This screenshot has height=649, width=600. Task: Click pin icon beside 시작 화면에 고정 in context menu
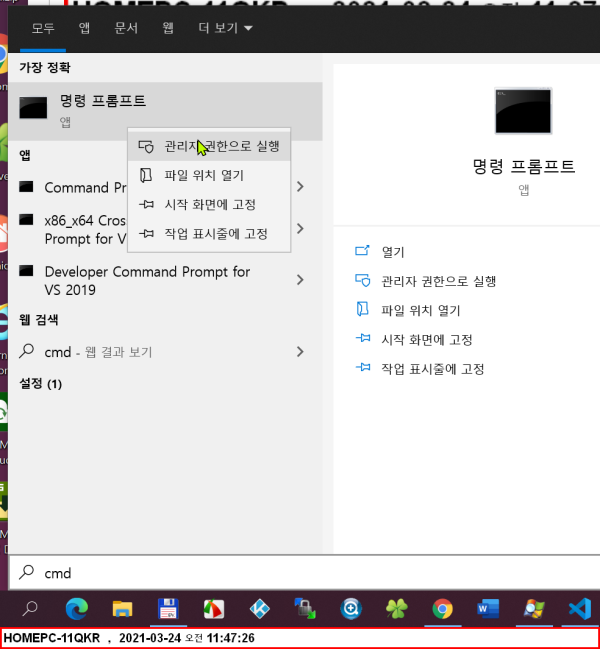click(x=146, y=204)
